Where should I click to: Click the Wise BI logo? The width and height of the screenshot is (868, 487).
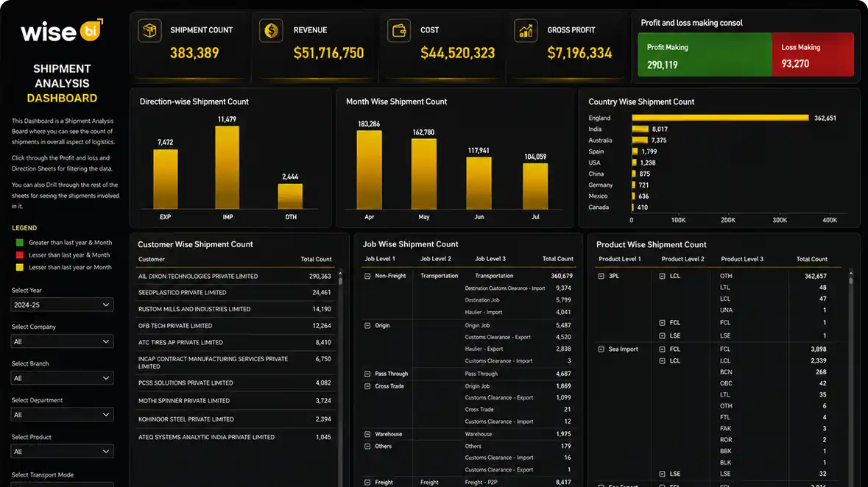pos(62,31)
